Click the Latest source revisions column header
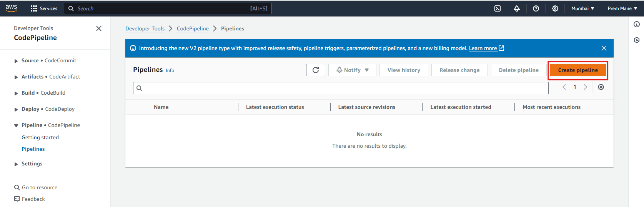This screenshot has width=644, height=207. click(367, 107)
